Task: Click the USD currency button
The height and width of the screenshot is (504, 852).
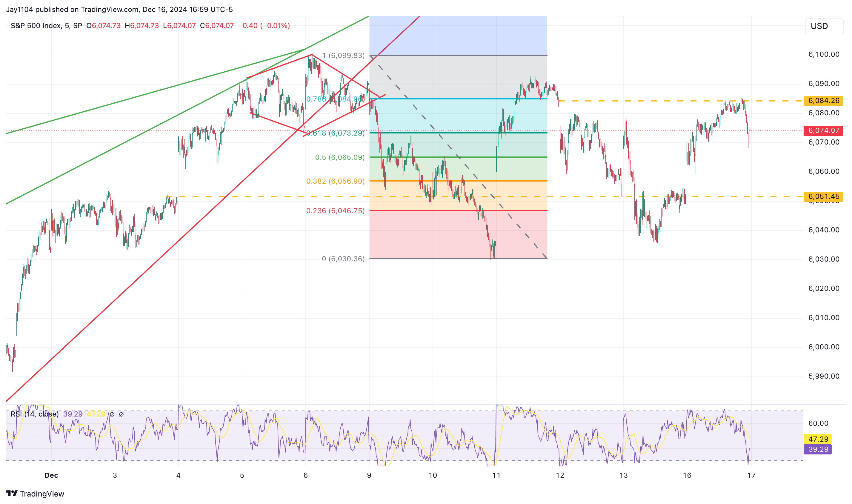Action: [x=824, y=26]
